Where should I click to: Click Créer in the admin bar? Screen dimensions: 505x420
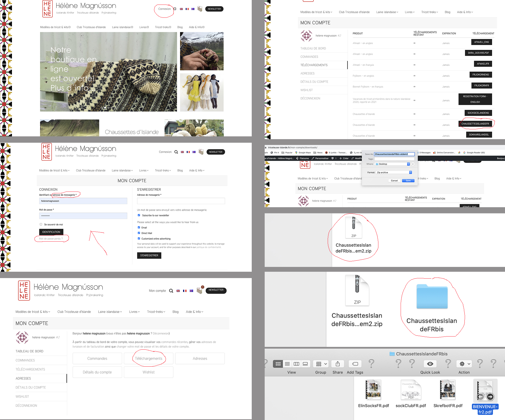click(344, 158)
